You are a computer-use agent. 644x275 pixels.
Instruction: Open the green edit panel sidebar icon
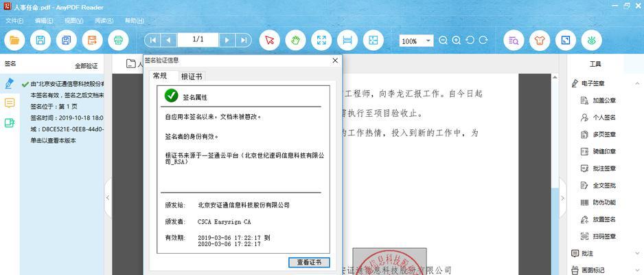point(10,122)
